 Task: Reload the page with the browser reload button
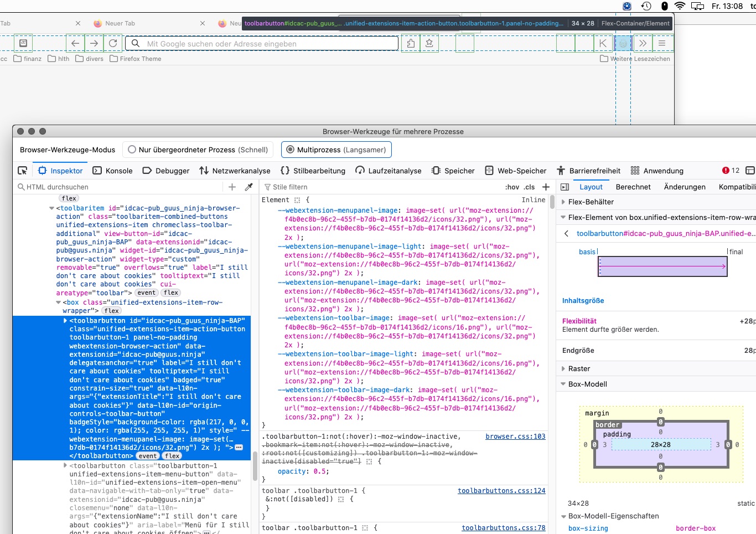113,43
